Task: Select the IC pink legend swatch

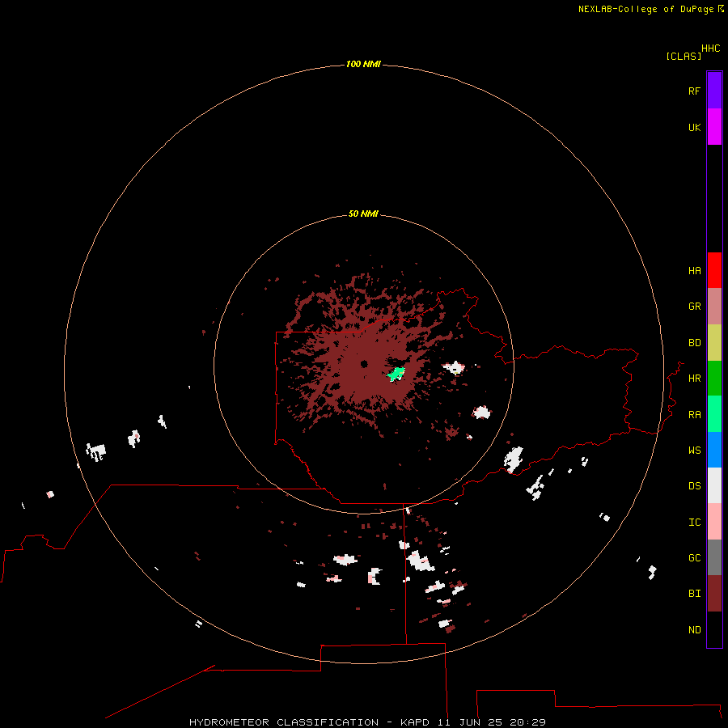Action: click(714, 522)
